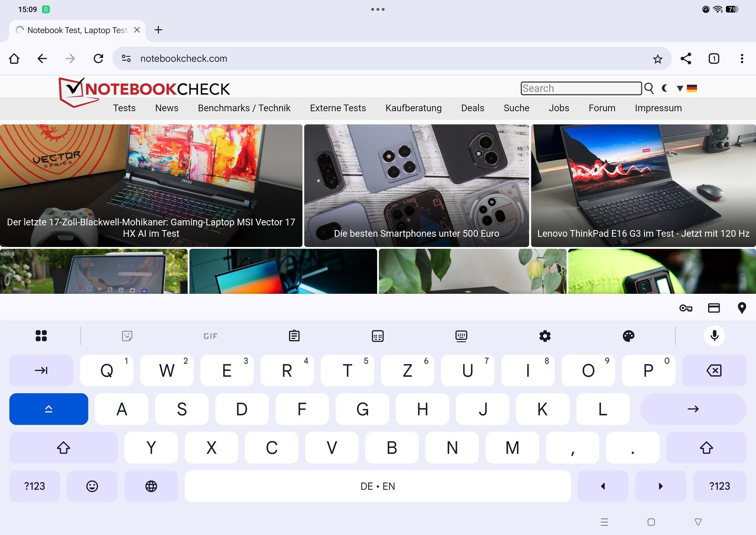Toggle dark mode with the moon icon

665,88
